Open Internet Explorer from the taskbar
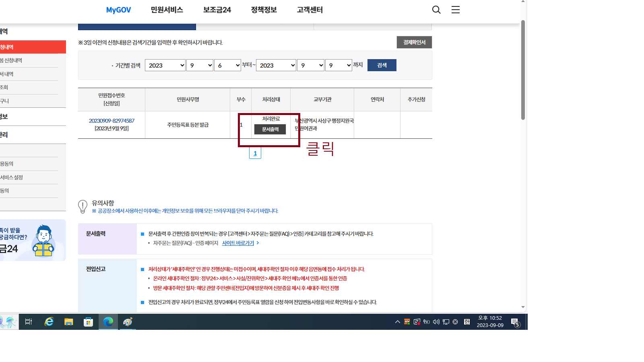This screenshot has width=644, height=362. click(49, 322)
